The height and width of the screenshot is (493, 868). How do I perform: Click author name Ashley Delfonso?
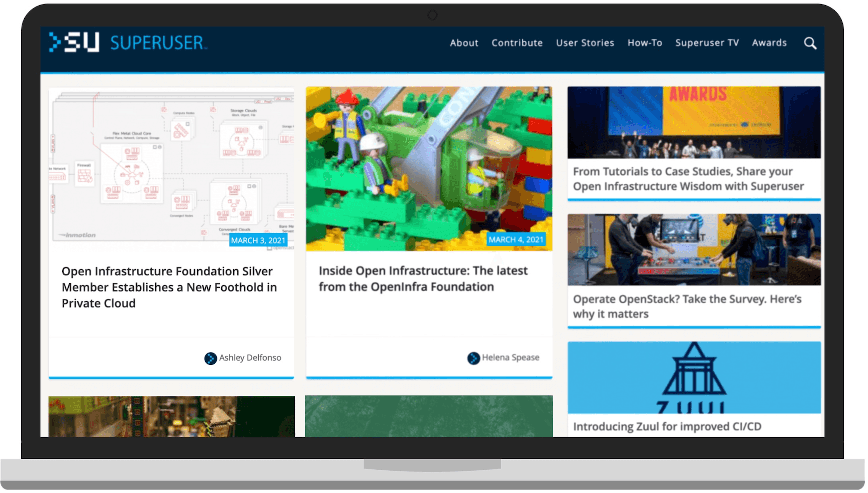pos(250,358)
